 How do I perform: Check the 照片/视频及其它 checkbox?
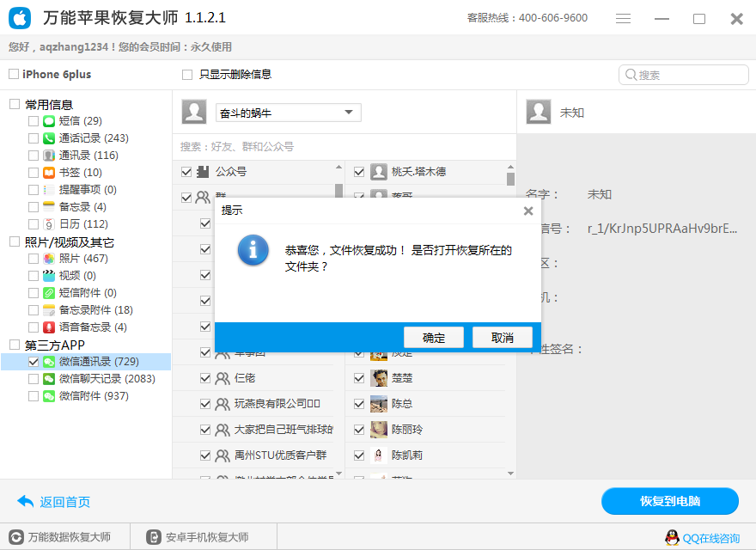click(x=15, y=241)
